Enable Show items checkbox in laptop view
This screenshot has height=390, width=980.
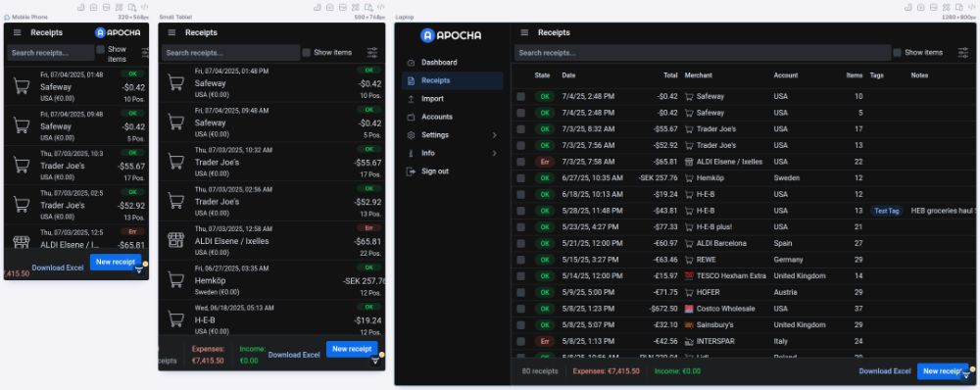[x=897, y=53]
